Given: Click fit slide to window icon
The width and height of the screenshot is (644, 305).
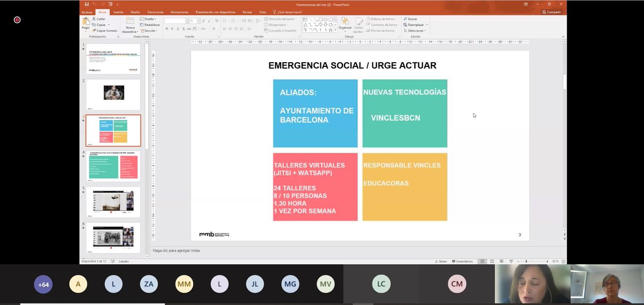Looking at the screenshot, I should click(x=563, y=262).
